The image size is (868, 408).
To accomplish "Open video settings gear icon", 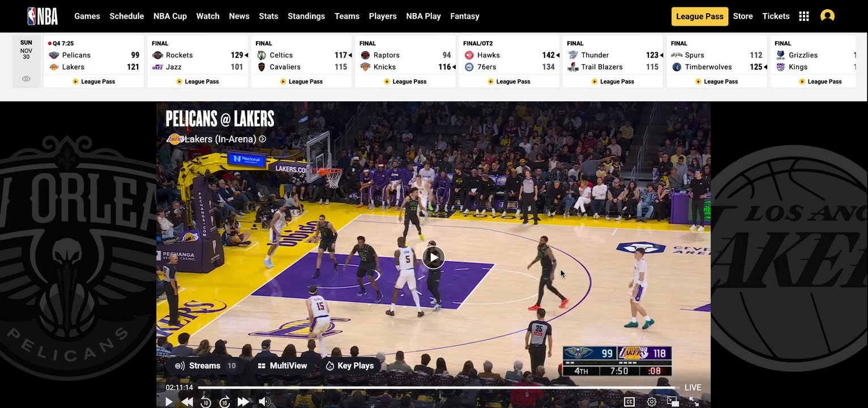I will (652, 402).
